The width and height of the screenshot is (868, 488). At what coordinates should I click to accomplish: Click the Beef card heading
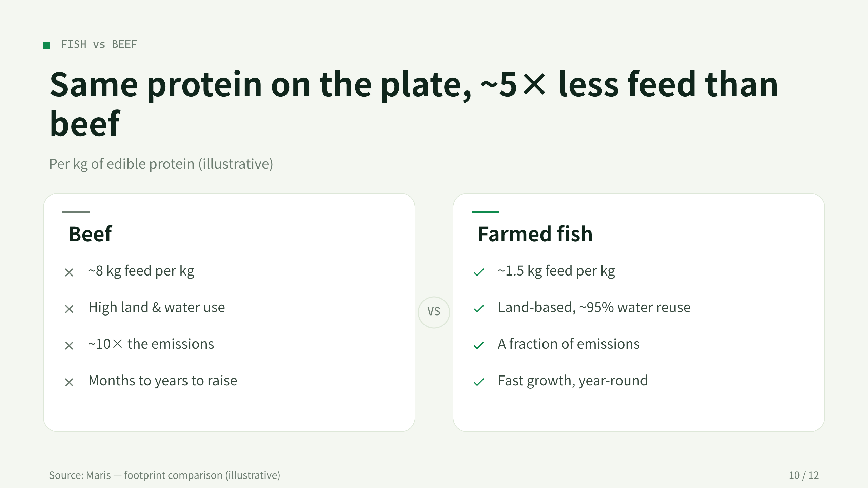coord(90,234)
